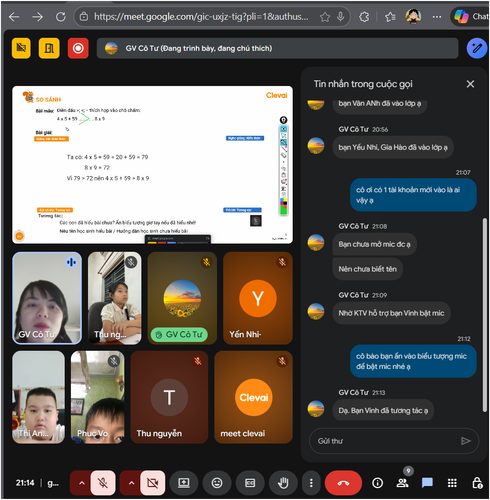Viewport: 490px width, 500px height.
Task: Click the 21:14 meeting clock text
Action: click(25, 483)
